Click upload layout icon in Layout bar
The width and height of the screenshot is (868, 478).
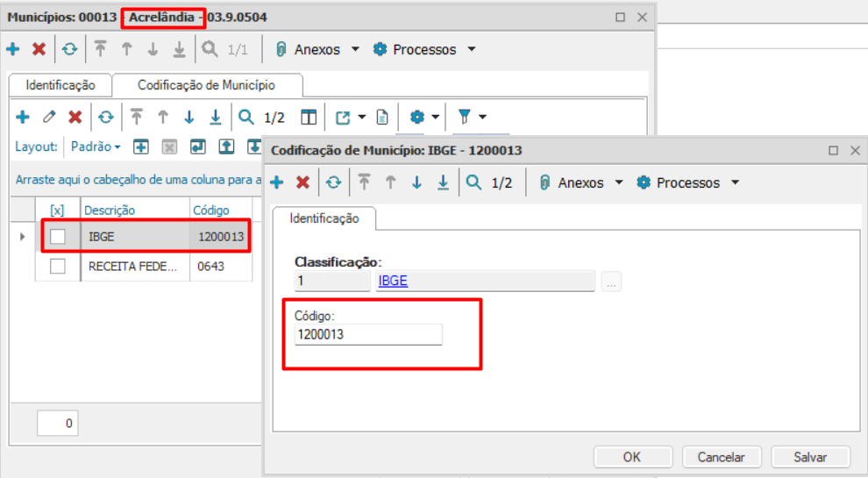[x=226, y=146]
